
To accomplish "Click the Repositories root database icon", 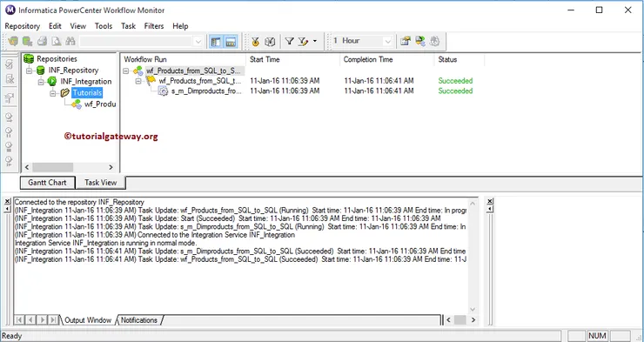I will pyautogui.click(x=29, y=58).
